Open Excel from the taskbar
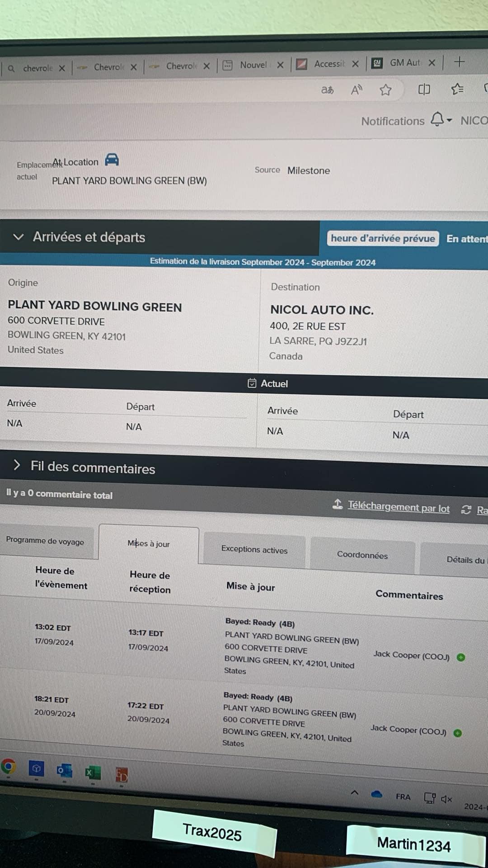The image size is (488, 868). click(93, 773)
